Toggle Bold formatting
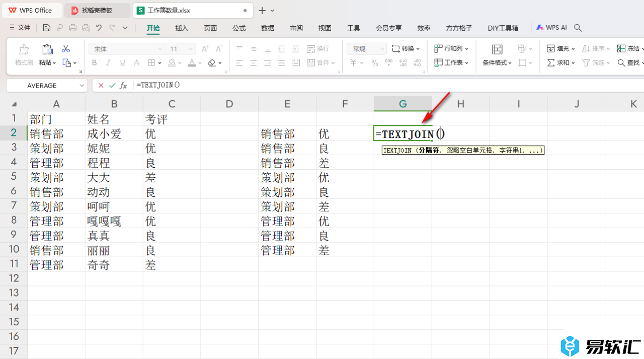The image size is (644, 359). [94, 63]
